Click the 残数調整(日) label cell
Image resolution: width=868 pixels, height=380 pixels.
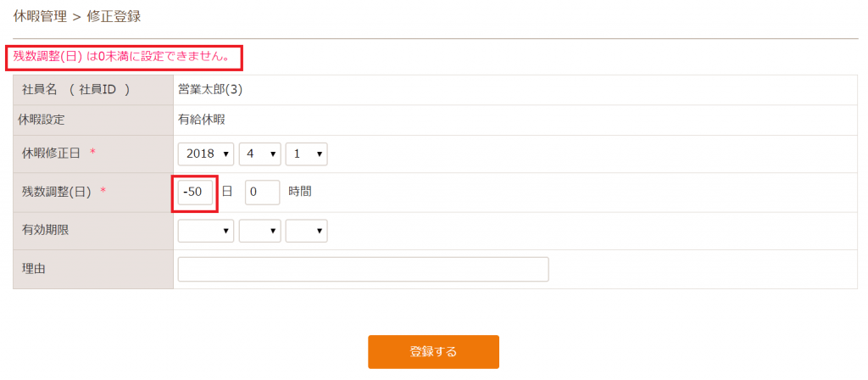93,193
